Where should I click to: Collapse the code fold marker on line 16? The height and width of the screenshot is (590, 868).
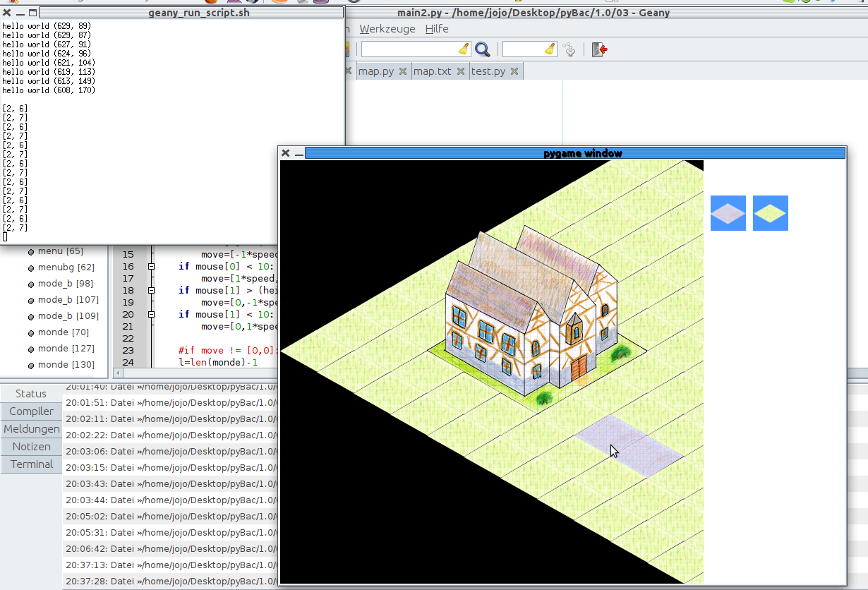coord(151,266)
